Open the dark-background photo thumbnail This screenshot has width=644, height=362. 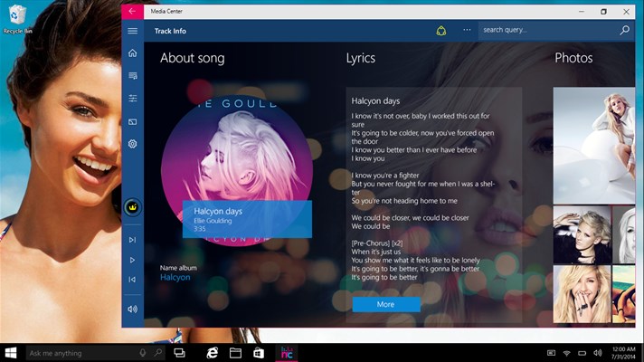click(x=582, y=234)
